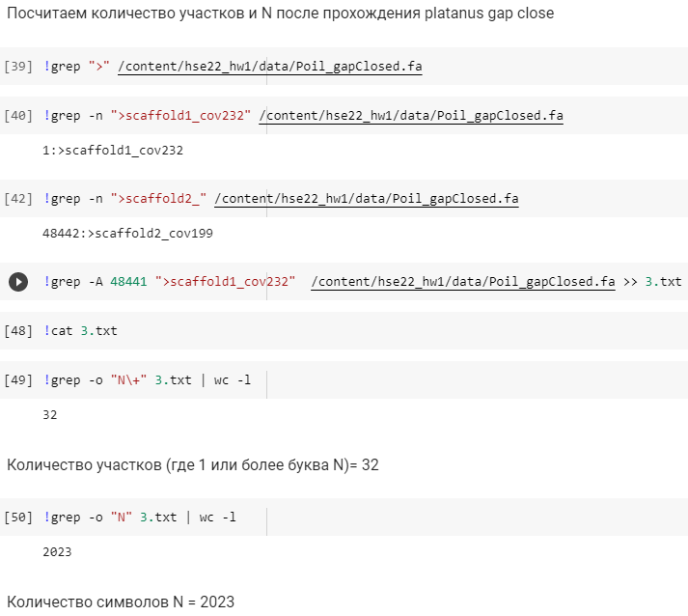Select cell [42] execution counter
Viewport: 688px width, 616px height.
18,199
